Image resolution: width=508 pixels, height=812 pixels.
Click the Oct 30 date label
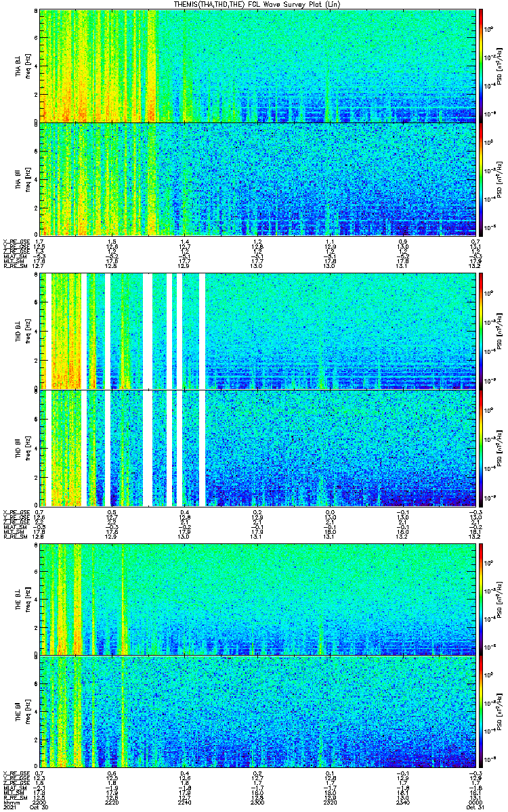pyautogui.click(x=41, y=806)
